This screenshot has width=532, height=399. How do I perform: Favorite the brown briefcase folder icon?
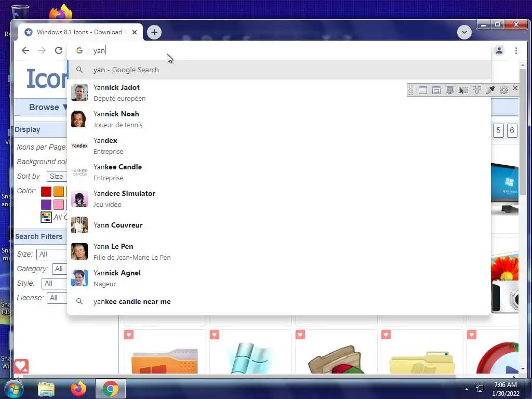pos(300,335)
